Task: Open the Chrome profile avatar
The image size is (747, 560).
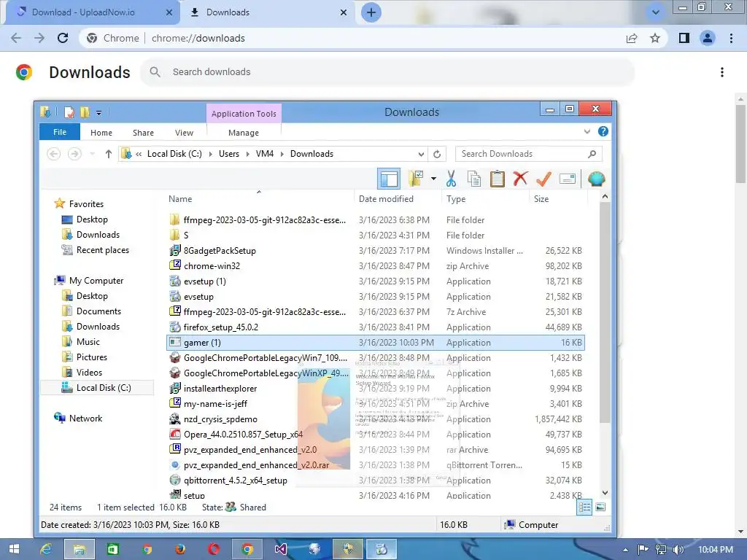Action: [708, 38]
